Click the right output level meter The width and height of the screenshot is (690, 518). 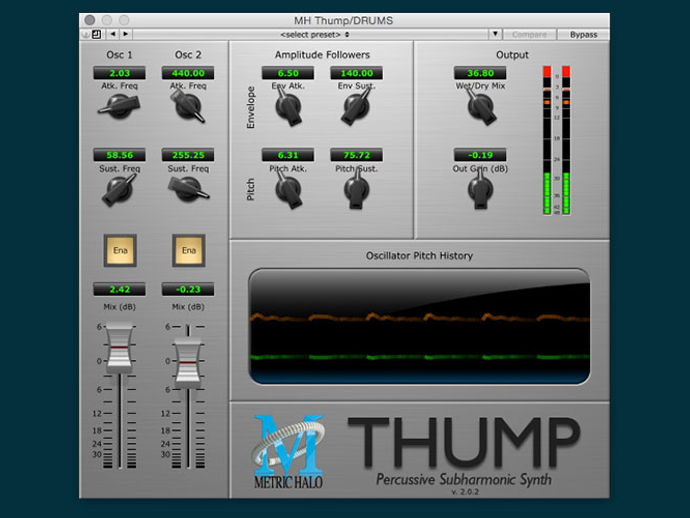click(x=566, y=140)
